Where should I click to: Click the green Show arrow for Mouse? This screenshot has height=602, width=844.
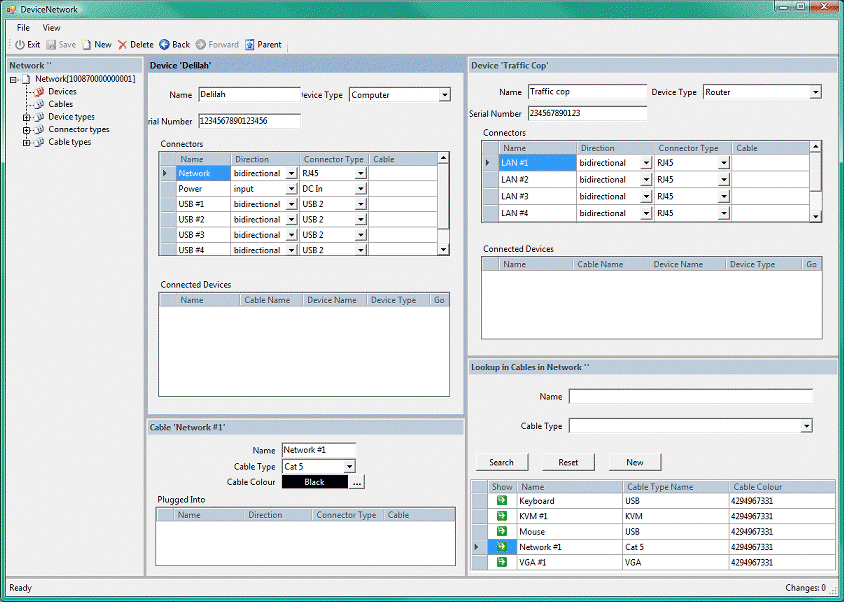501,532
